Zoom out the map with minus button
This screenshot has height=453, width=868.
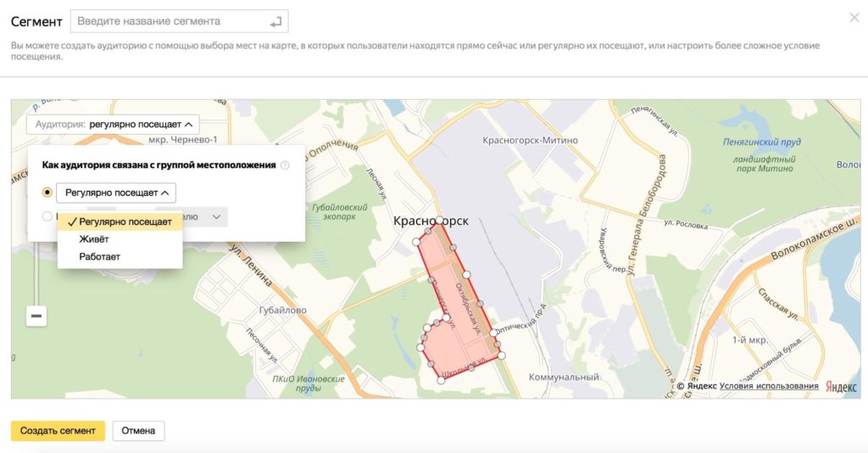(36, 316)
